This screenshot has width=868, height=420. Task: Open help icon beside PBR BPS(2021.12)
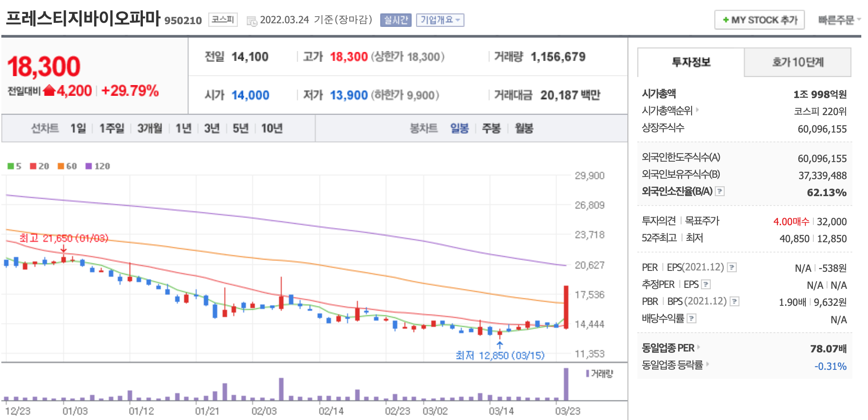pos(735,301)
